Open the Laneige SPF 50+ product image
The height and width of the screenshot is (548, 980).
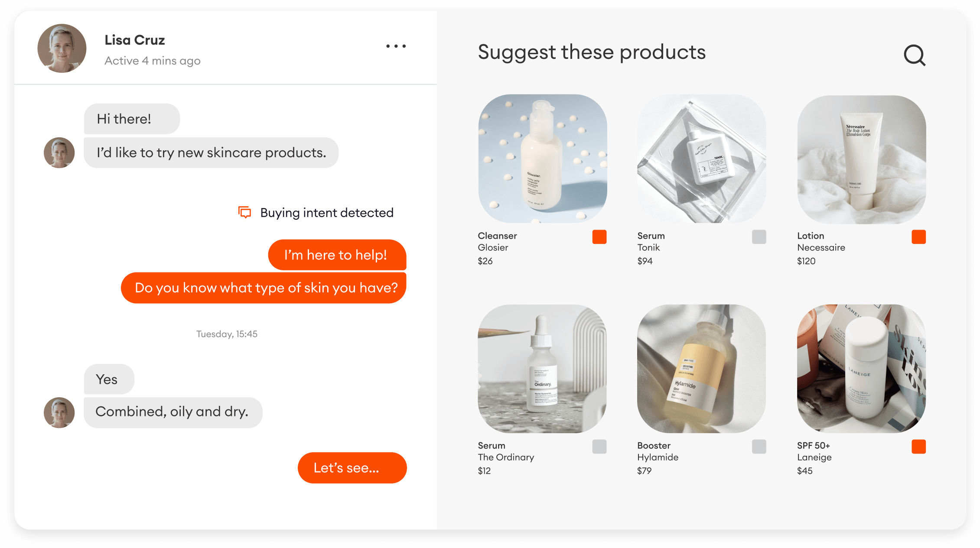pos(862,369)
